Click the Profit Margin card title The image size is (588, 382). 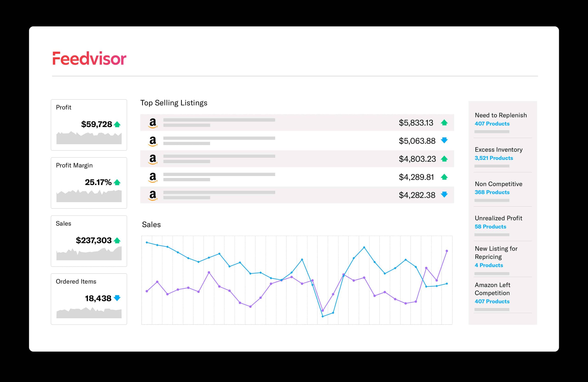pos(74,166)
